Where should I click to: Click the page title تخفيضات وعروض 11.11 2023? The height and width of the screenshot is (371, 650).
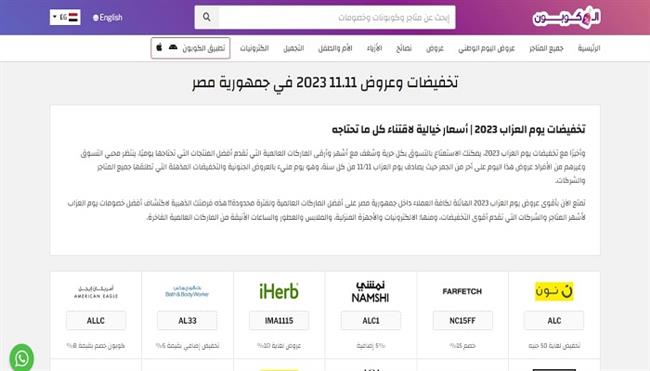click(x=325, y=82)
